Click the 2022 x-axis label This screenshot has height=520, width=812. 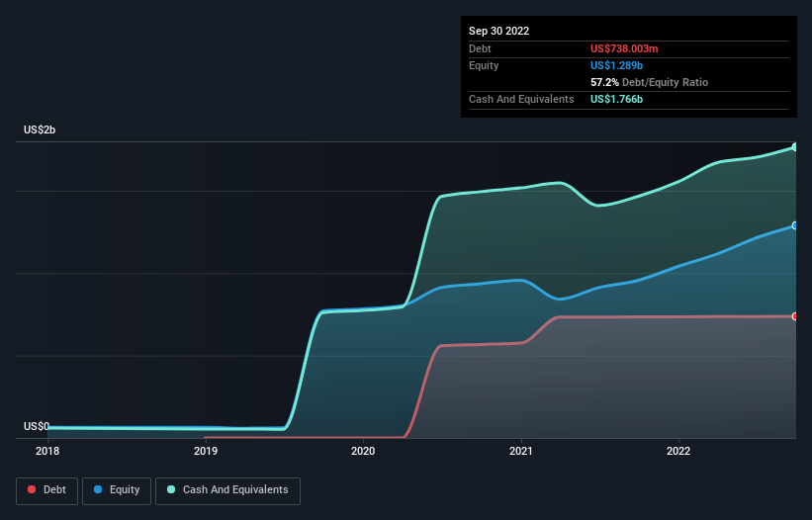(x=678, y=451)
